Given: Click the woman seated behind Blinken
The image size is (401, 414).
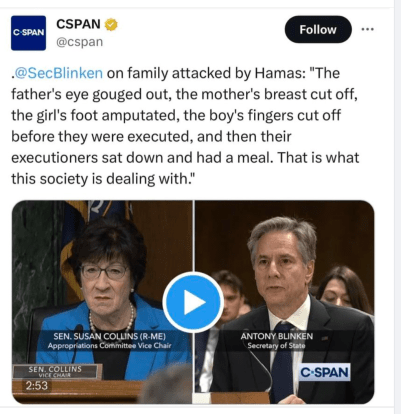Looking at the screenshot, I should (x=343, y=288).
